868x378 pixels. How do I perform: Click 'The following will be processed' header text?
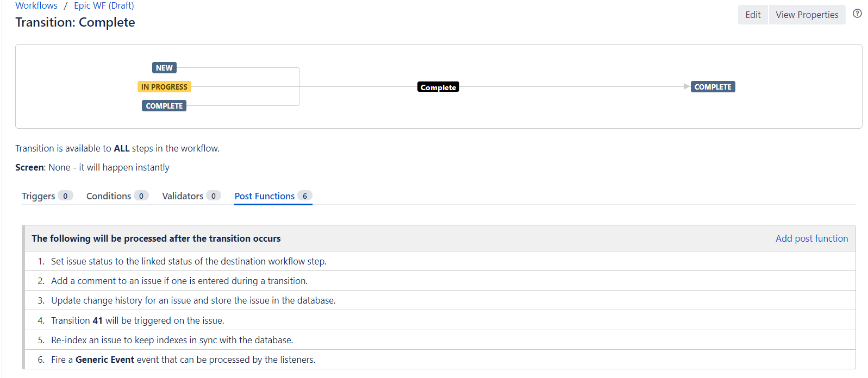(156, 238)
